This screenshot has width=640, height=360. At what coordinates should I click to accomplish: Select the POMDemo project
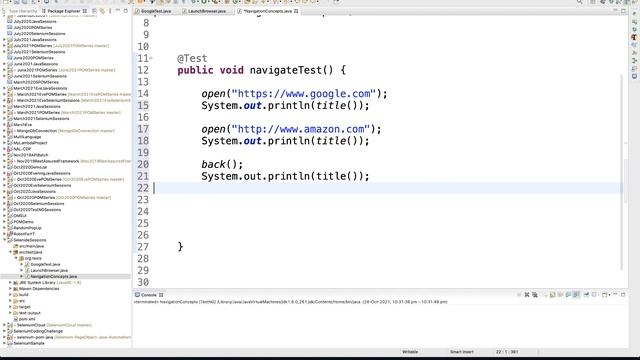(x=23, y=222)
